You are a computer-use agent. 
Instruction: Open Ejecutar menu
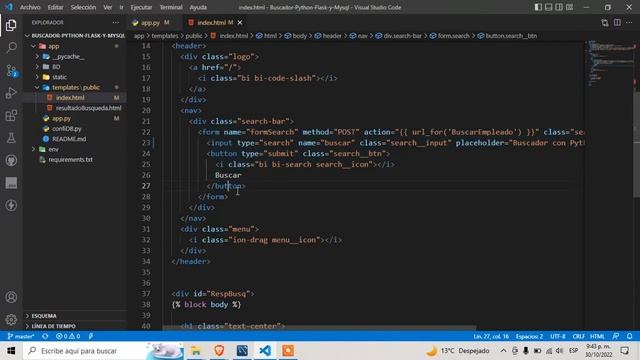[x=141, y=7]
